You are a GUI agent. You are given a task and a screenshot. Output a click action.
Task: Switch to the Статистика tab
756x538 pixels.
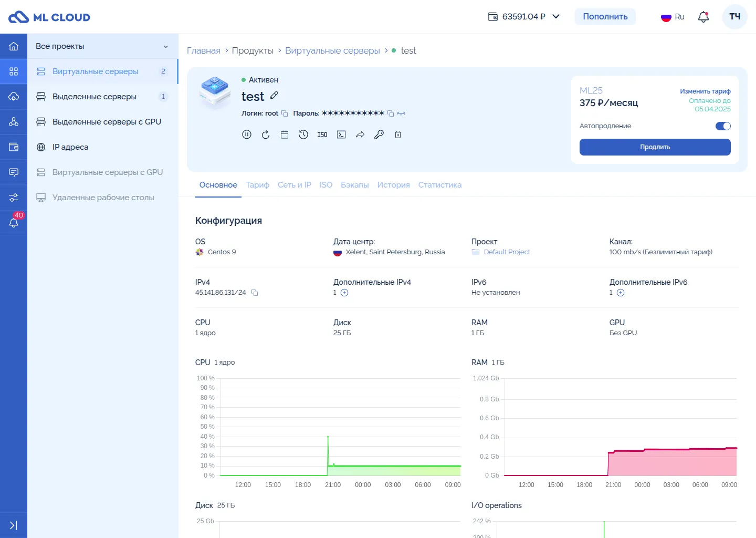tap(440, 185)
